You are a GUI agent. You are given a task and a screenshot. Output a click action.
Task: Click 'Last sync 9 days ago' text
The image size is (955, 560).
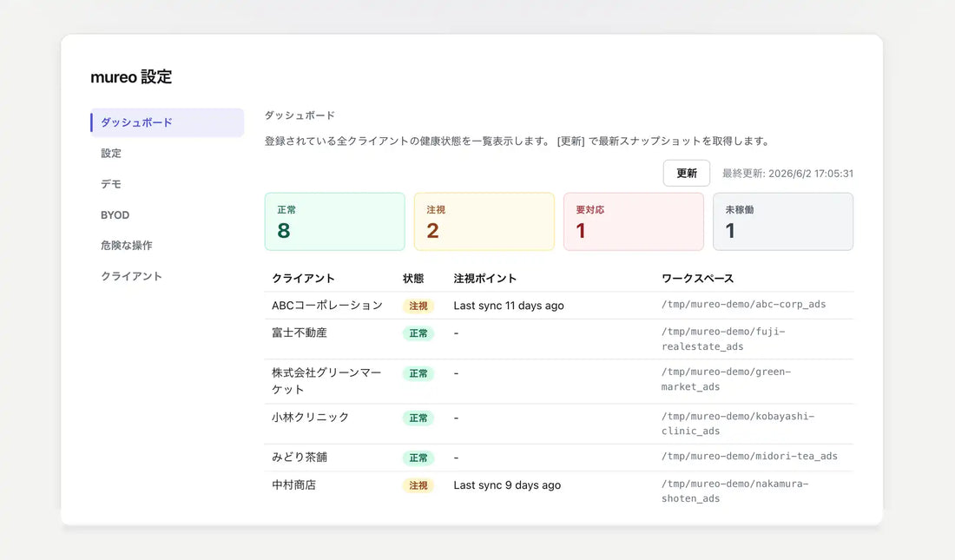[507, 485]
